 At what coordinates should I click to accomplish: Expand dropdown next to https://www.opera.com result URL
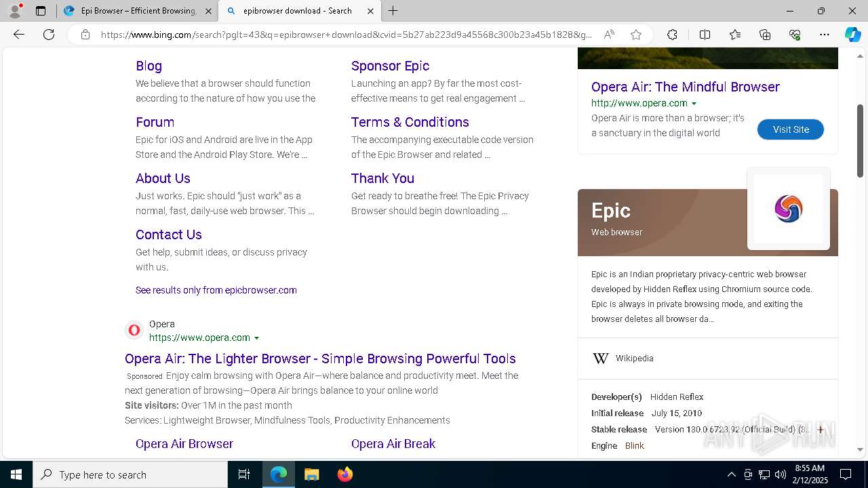coord(256,338)
